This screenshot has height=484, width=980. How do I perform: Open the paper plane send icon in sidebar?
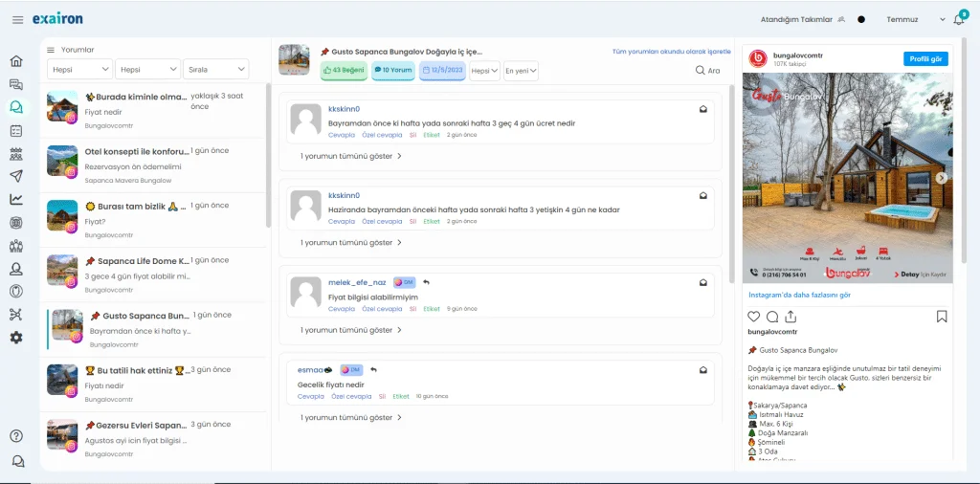click(16, 176)
